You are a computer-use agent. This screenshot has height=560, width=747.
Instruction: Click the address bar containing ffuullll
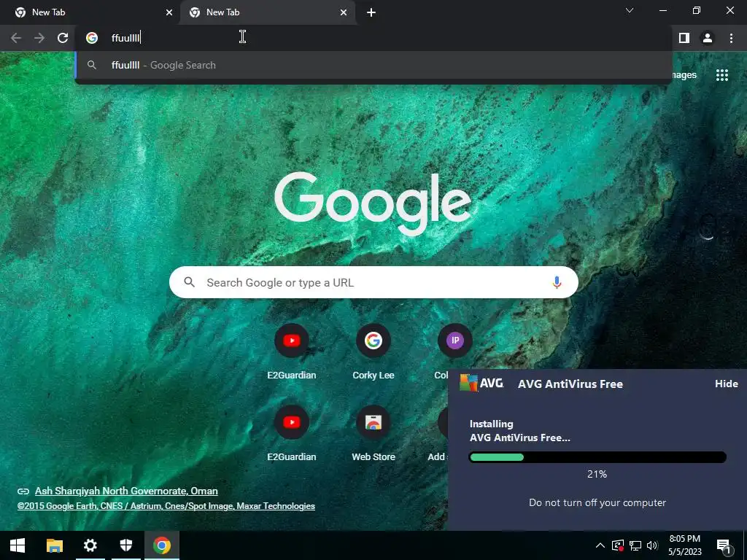pos(373,38)
